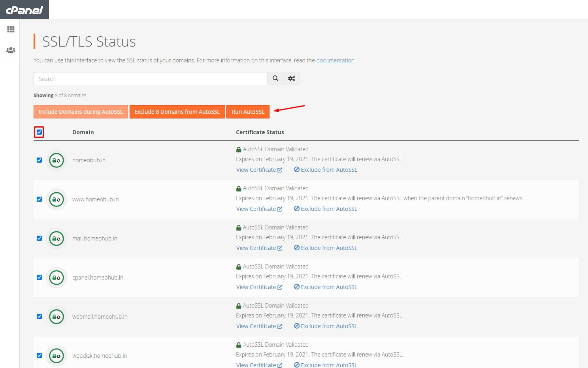
Task: Click Include Domains during AutoSSL button
Action: [81, 112]
